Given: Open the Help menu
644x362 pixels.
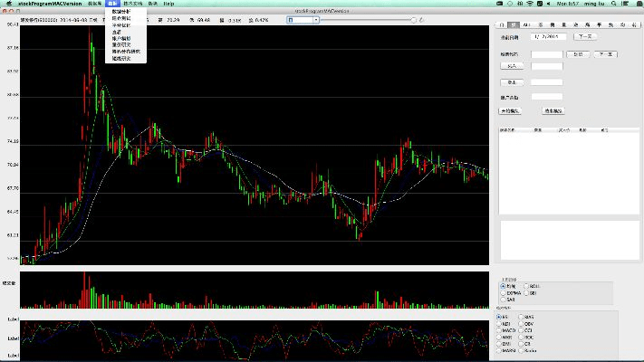Looking at the screenshot, I should tap(168, 4).
